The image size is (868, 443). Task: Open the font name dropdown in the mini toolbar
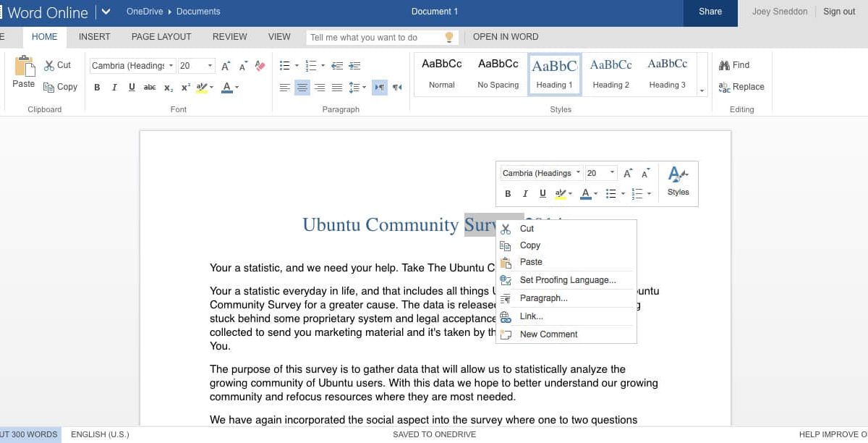[x=578, y=173]
